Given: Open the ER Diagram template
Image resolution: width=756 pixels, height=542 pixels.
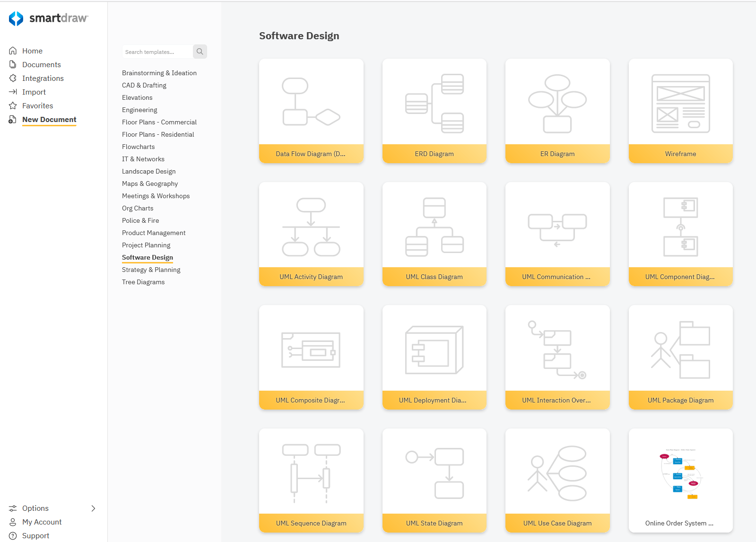Looking at the screenshot, I should [557, 111].
